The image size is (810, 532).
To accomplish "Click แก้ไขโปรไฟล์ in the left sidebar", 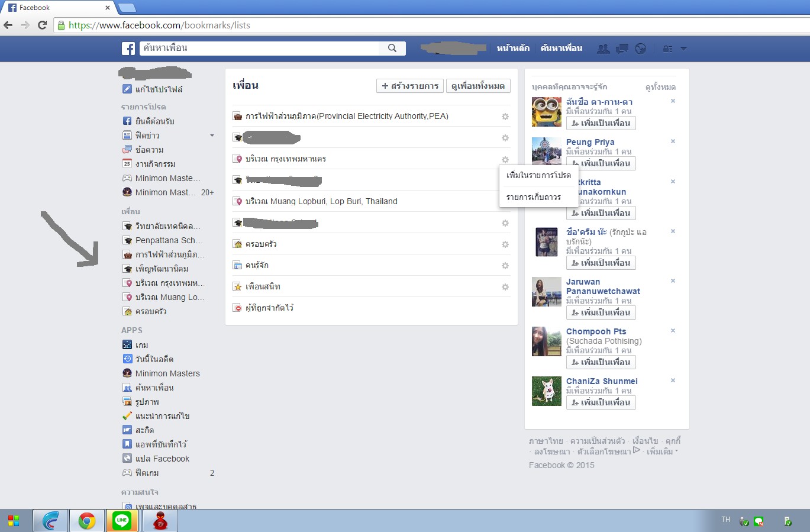I will point(159,89).
